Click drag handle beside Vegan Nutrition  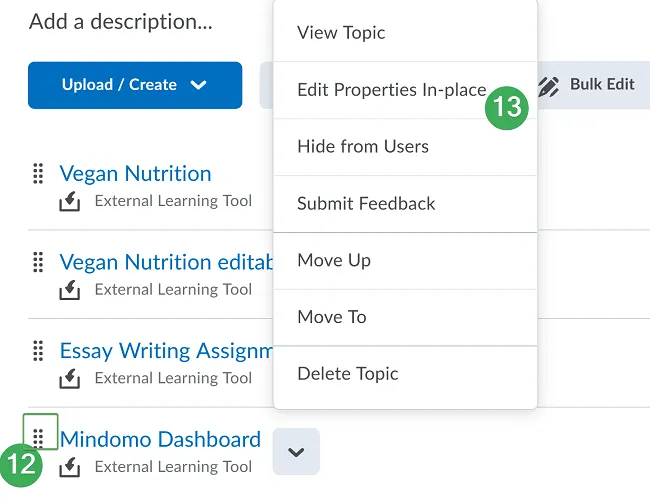point(38,174)
